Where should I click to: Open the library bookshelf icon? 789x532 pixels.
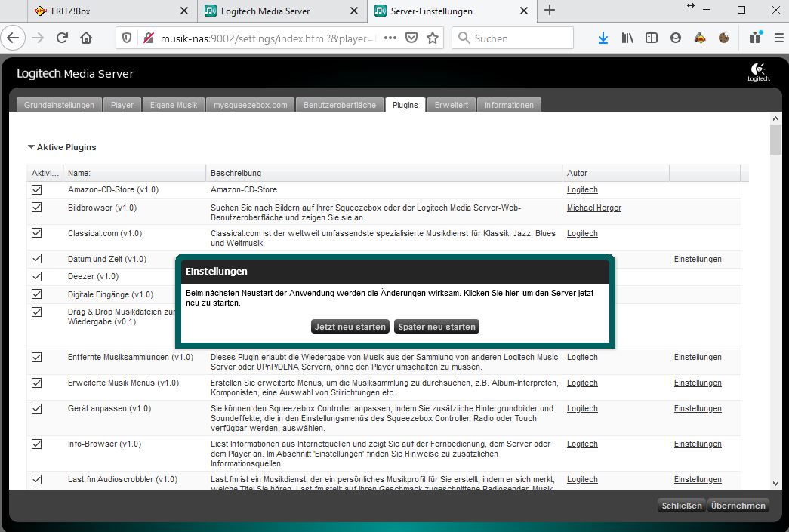click(627, 38)
